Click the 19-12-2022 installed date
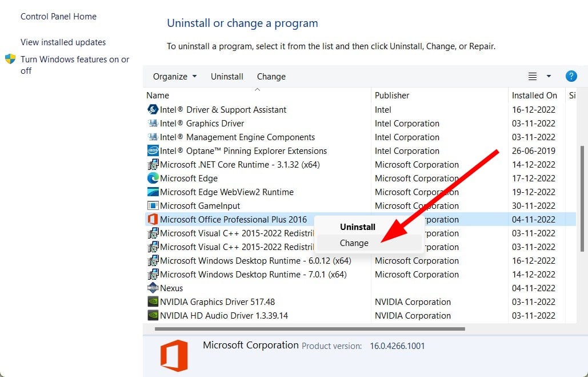 pyautogui.click(x=534, y=192)
